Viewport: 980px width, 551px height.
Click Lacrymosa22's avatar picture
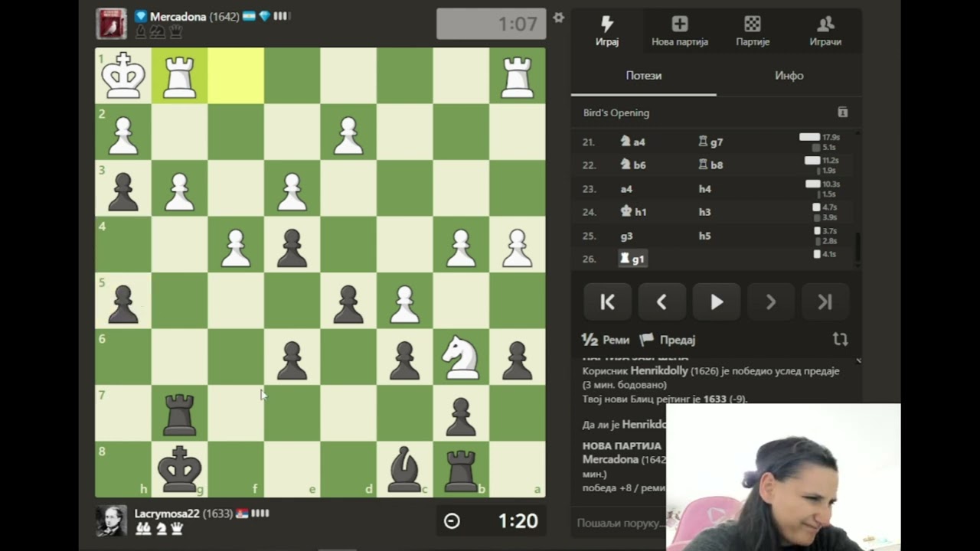click(111, 520)
